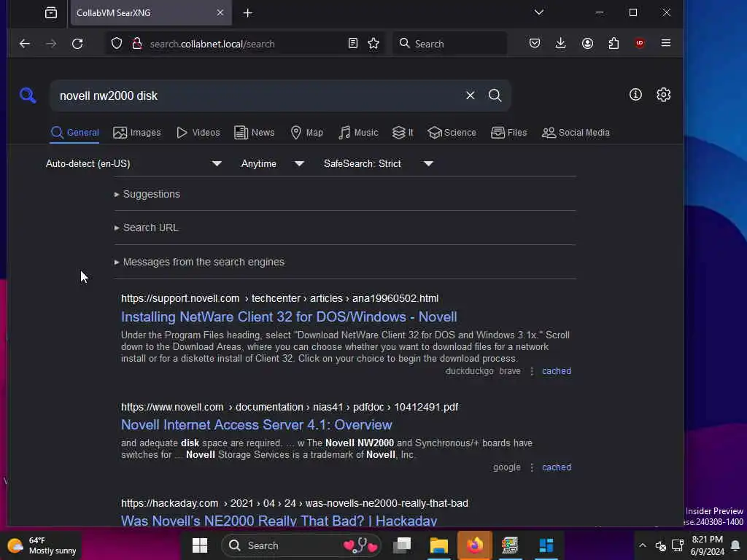Expand Messages from the search engines
Viewport: 747px width, 560px height.
[x=199, y=262]
